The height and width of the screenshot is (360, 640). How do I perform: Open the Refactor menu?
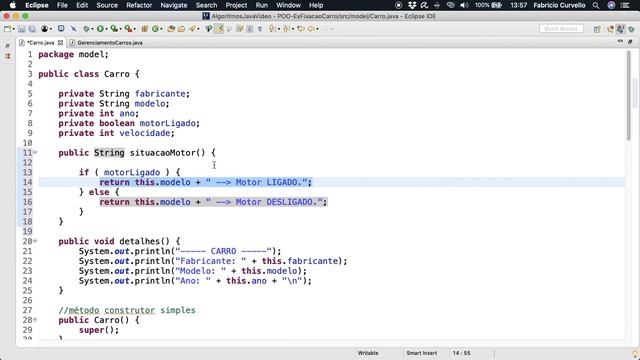tap(139, 5)
